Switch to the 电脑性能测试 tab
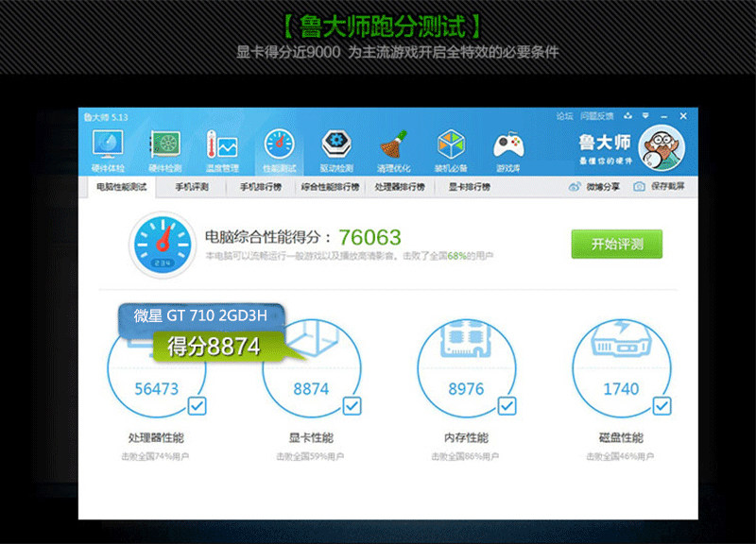Image resolution: width=756 pixels, height=544 pixels. coord(122,187)
